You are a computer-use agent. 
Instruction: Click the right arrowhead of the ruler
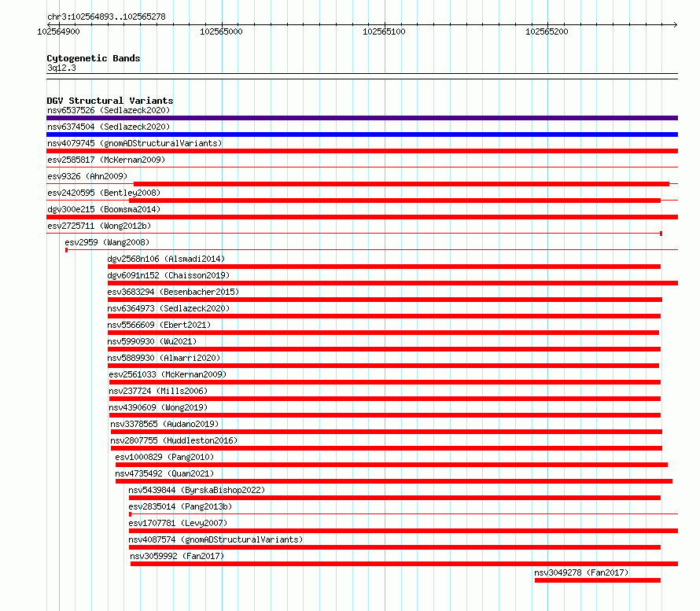pyautogui.click(x=676, y=24)
